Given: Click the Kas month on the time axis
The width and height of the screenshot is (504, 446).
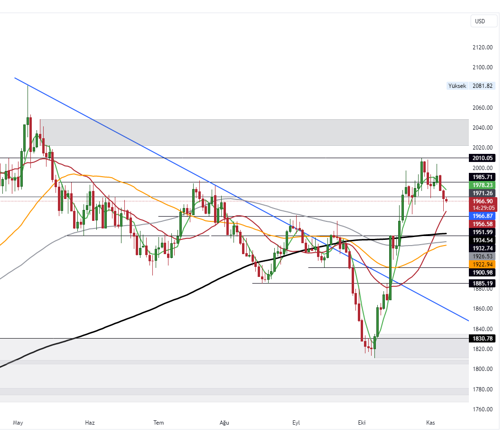Looking at the screenshot, I should click(x=431, y=423).
